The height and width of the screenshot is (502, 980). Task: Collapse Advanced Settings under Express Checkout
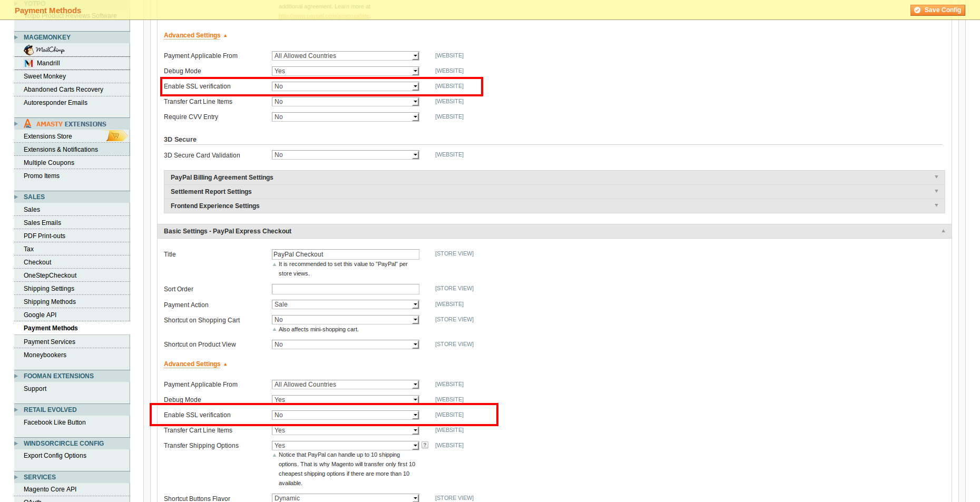tap(192, 364)
